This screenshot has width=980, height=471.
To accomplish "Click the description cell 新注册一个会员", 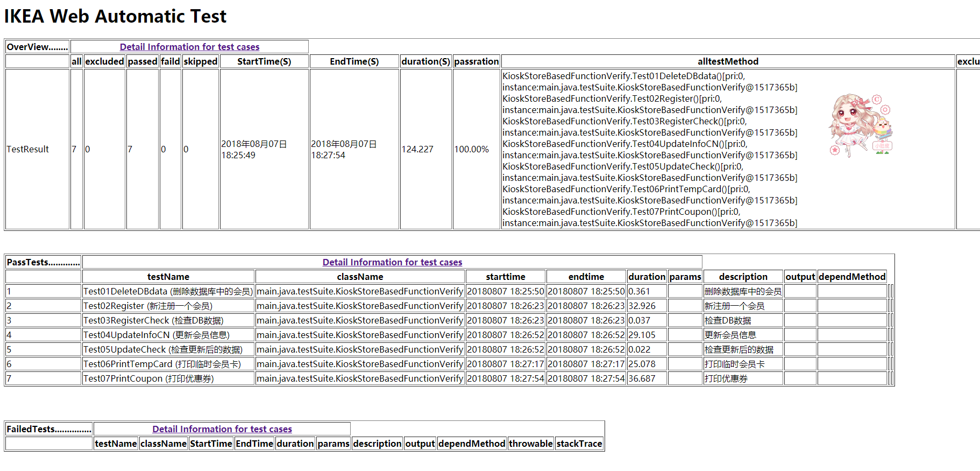I will pyautogui.click(x=743, y=306).
